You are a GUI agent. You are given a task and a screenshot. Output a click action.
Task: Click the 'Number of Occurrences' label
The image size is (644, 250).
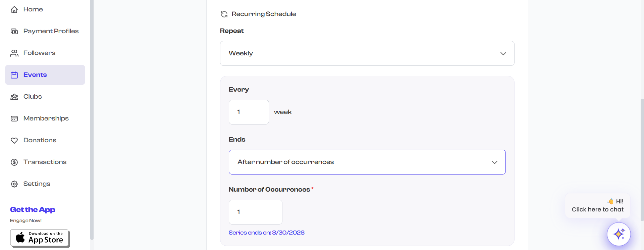[x=269, y=190]
